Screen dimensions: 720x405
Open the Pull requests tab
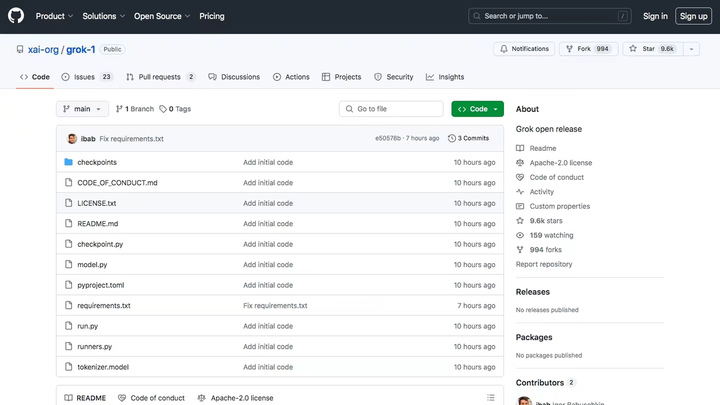(x=161, y=77)
